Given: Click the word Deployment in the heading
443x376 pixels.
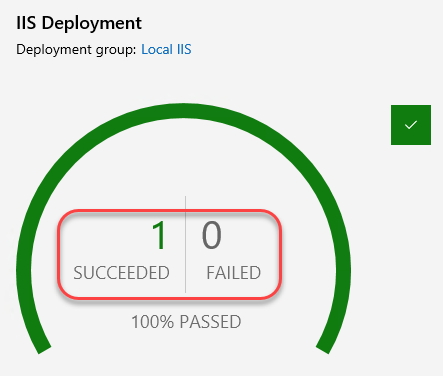Looking at the screenshot, I should click(x=92, y=23).
